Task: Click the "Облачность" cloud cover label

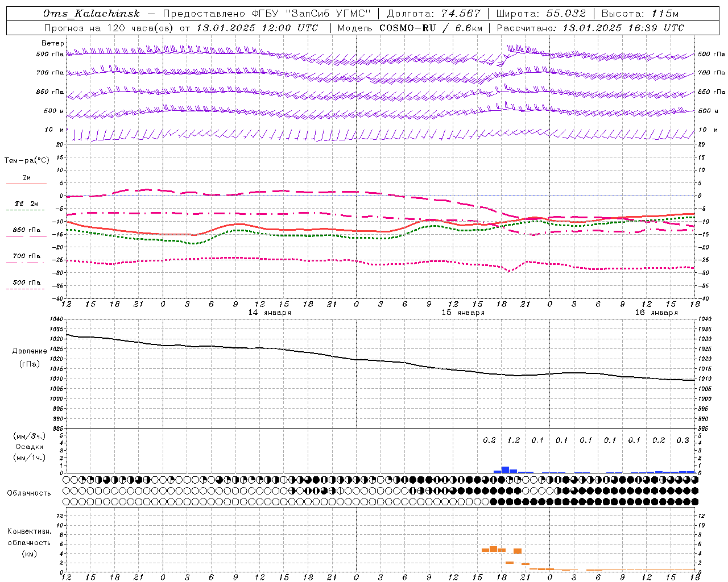Action: [29, 493]
